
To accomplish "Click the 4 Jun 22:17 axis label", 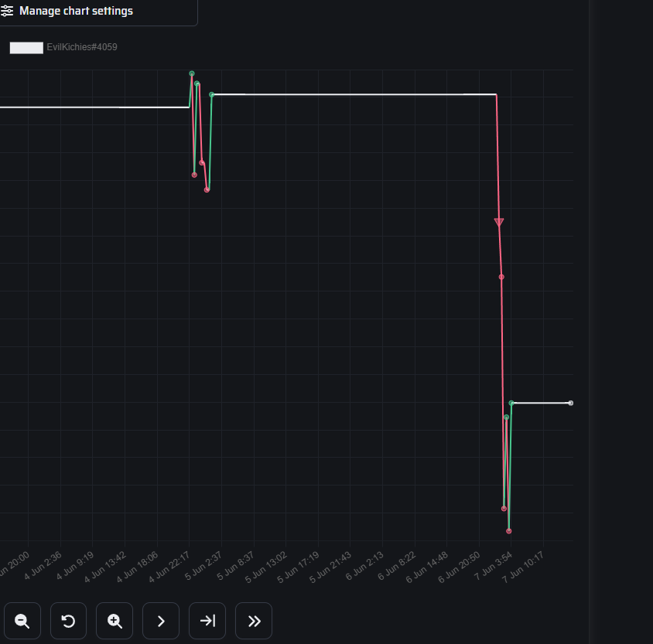I will 169,567.
